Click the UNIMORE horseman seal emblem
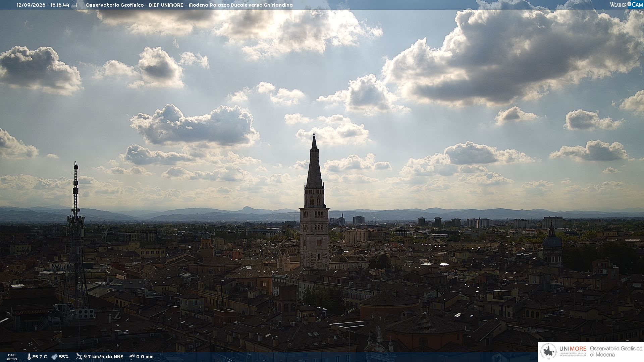 (548, 352)
